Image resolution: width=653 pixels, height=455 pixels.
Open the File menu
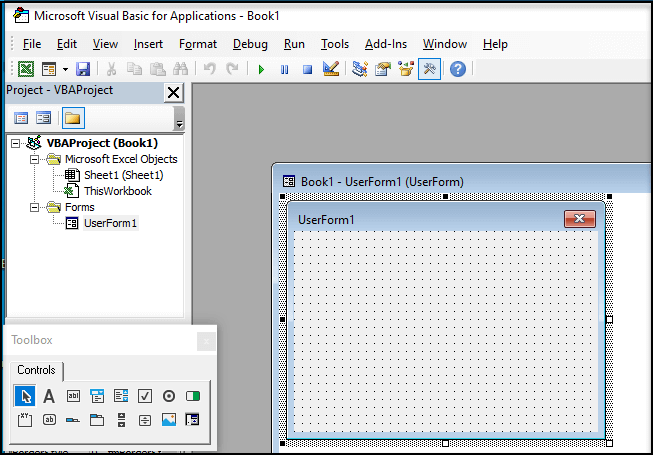click(32, 44)
